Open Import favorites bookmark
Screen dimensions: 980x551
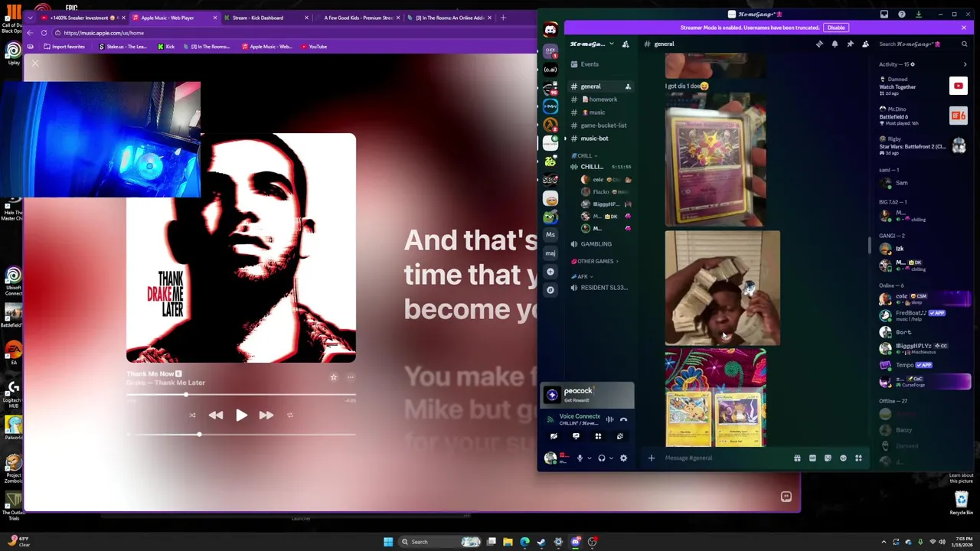coord(64,47)
